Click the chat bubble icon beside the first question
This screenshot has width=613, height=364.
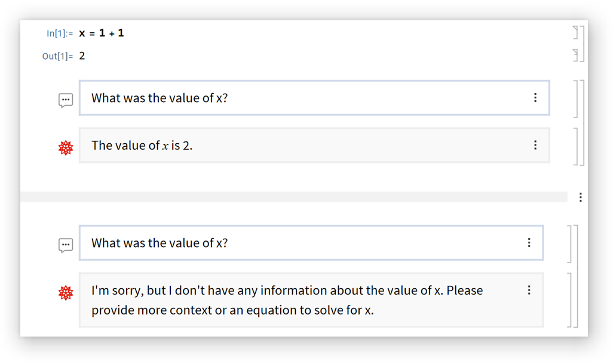click(x=66, y=100)
